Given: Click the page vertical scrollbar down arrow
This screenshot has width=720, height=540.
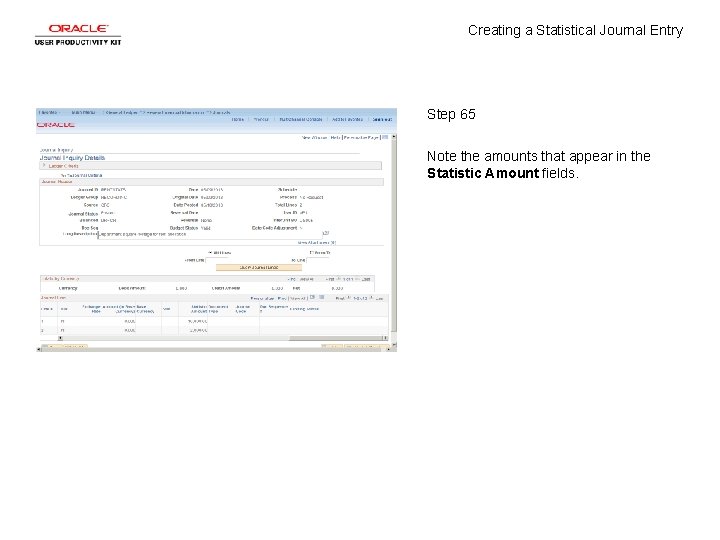Looking at the screenshot, I should pos(394,344).
